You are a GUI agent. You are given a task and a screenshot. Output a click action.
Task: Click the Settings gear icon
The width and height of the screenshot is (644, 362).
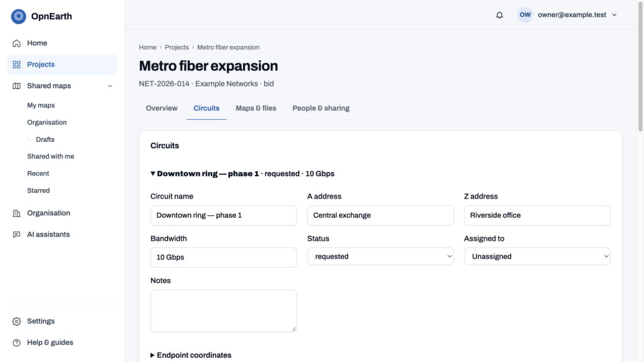17,321
